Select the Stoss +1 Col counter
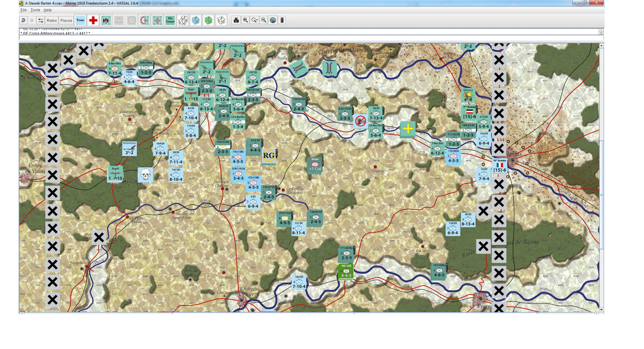The image size is (644, 349). tap(315, 165)
